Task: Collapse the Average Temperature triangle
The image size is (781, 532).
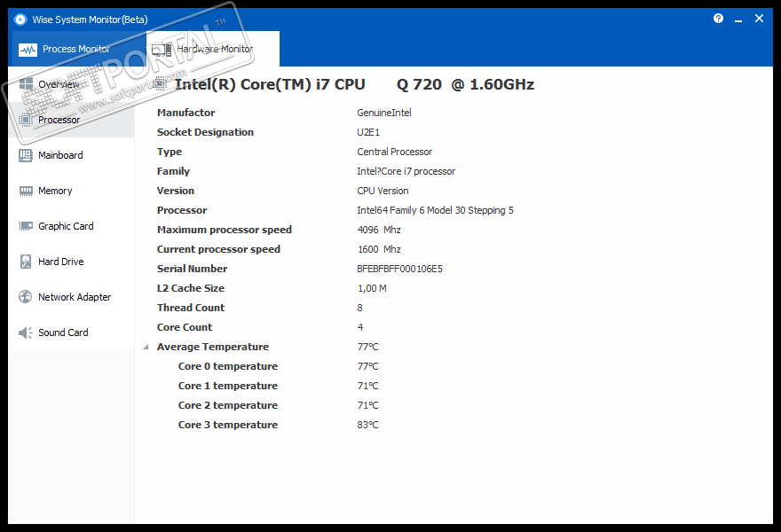Action: (146, 347)
